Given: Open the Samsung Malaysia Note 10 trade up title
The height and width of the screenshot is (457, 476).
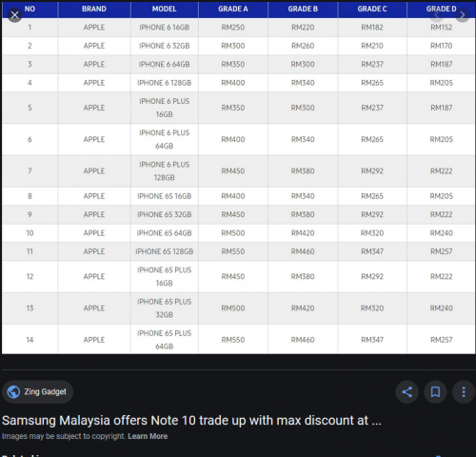Looking at the screenshot, I should pos(191,421).
